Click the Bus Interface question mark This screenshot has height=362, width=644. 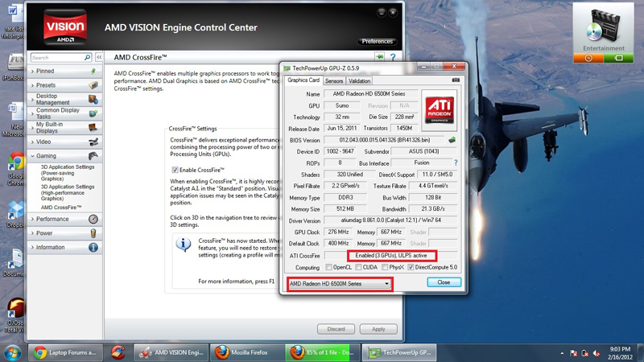click(456, 163)
